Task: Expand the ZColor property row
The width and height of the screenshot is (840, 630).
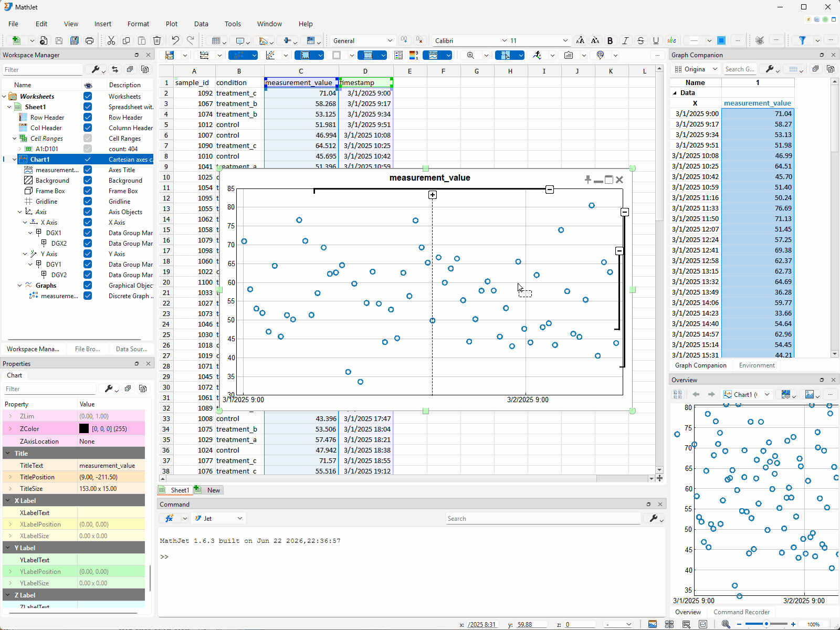Action: pos(10,428)
